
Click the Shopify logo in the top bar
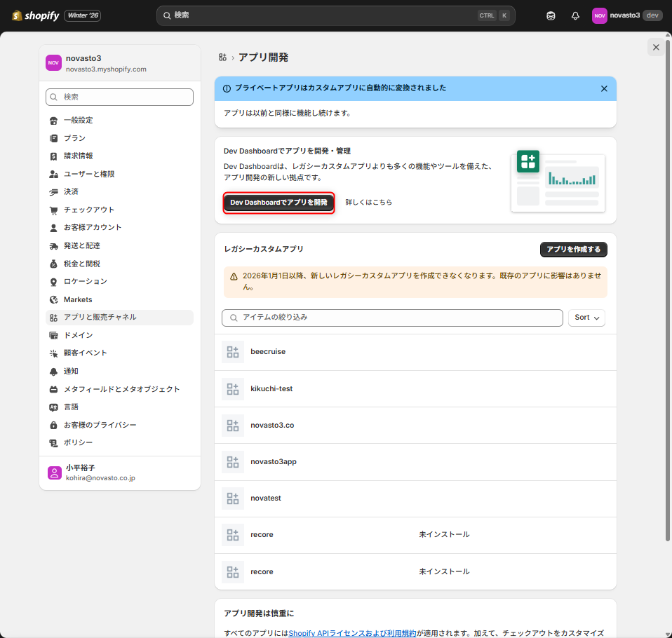click(35, 15)
